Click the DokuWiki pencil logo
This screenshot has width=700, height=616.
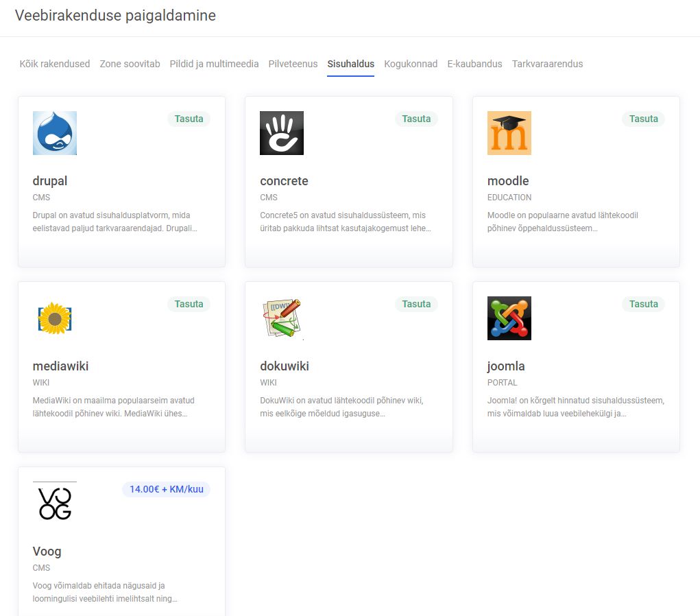(282, 318)
